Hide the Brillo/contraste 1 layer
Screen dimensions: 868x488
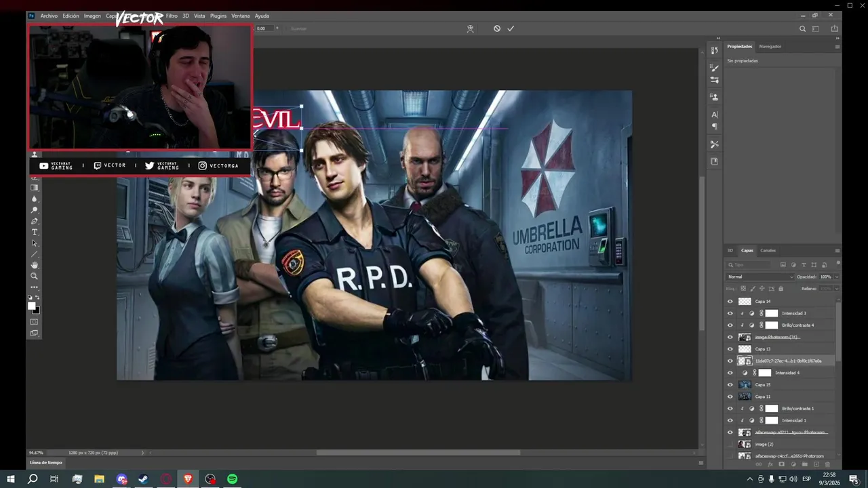(x=730, y=409)
